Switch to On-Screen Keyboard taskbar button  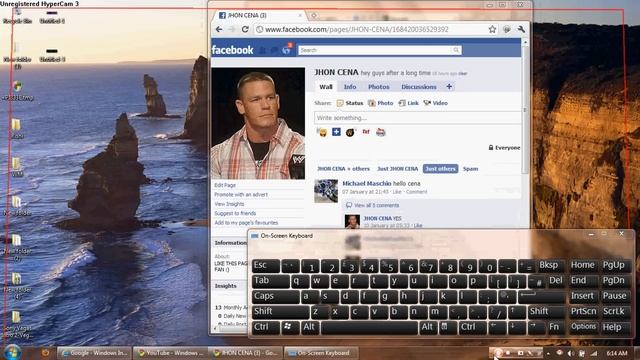(320, 353)
